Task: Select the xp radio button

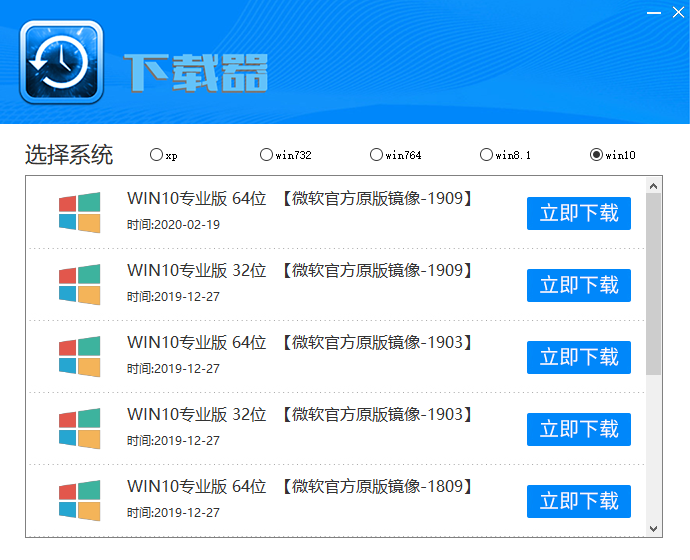Action: (x=156, y=155)
